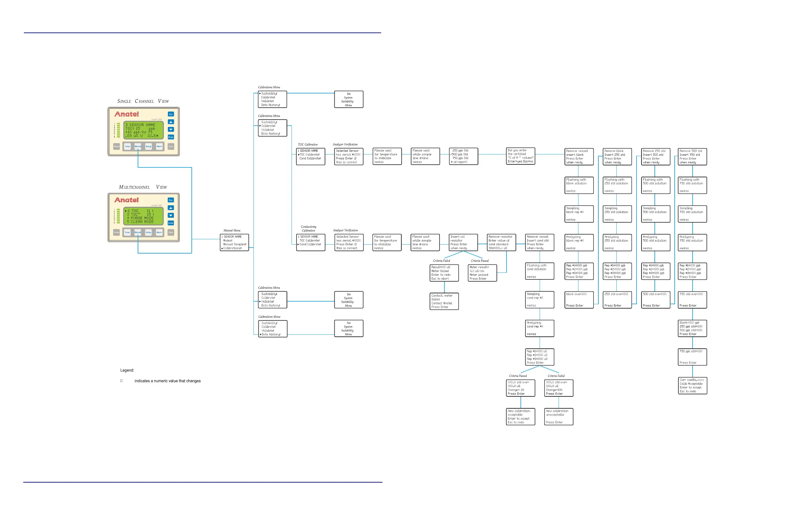Click 750 ppb Std option in standards box

coord(460,158)
